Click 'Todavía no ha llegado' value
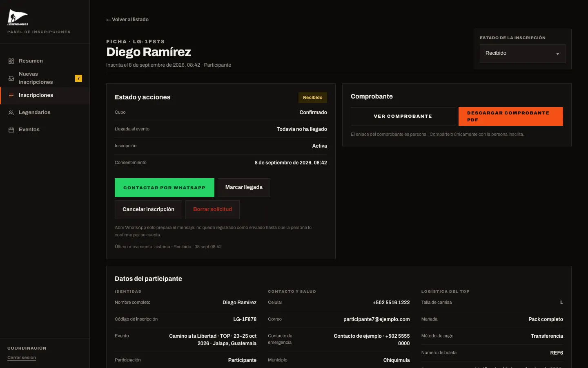Viewport: 588px width, 368px height. [x=302, y=129]
